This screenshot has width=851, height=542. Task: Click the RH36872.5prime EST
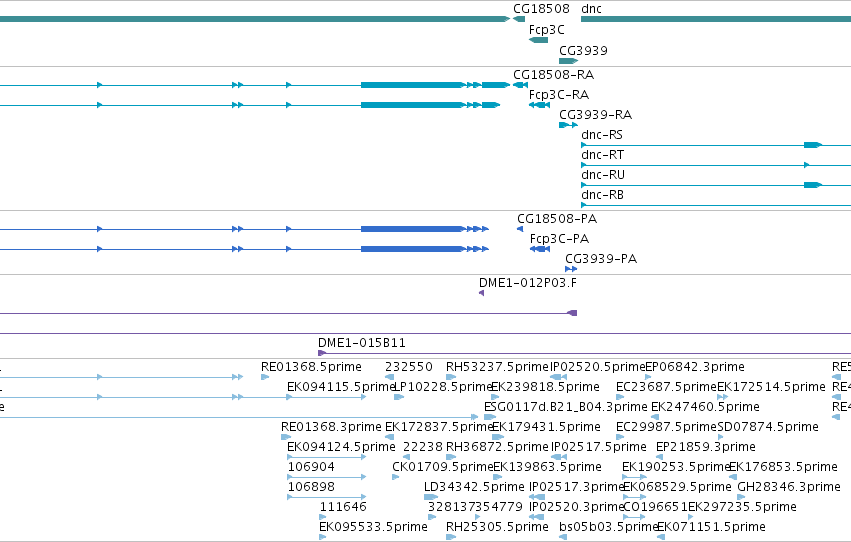(497, 447)
